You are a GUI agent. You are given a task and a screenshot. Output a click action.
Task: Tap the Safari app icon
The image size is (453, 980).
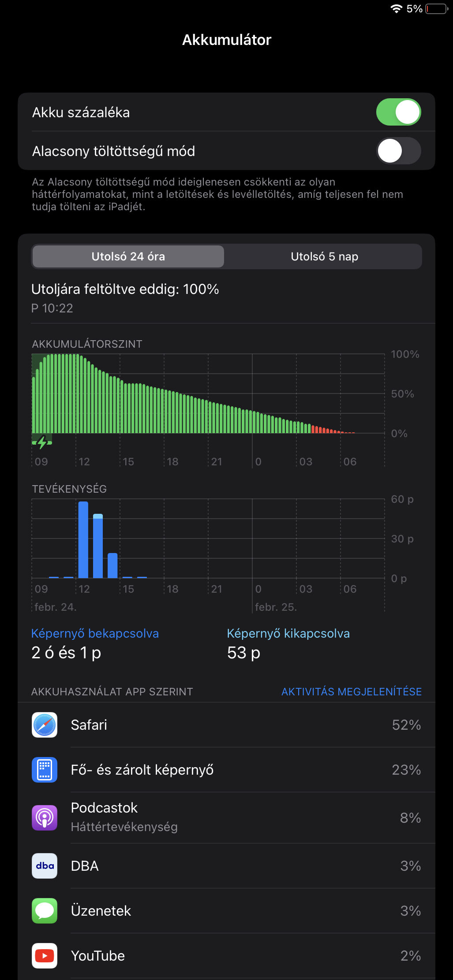pyautogui.click(x=45, y=725)
